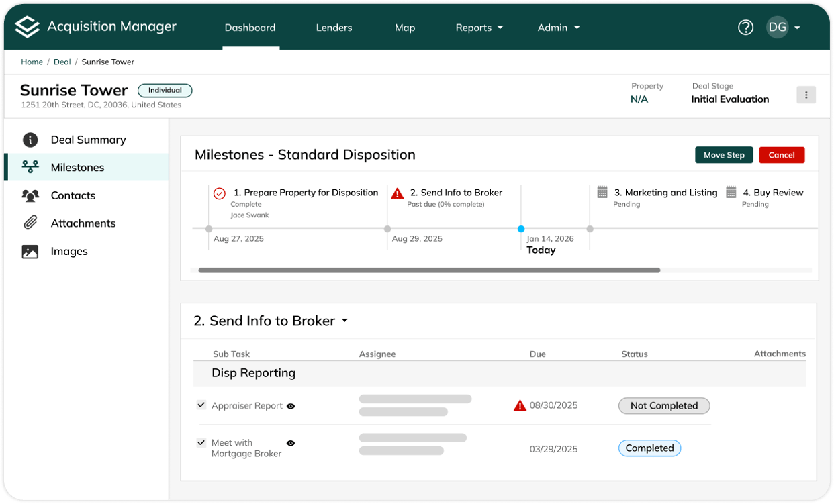Click the Sub Task column header
834x504 pixels.
231,354
